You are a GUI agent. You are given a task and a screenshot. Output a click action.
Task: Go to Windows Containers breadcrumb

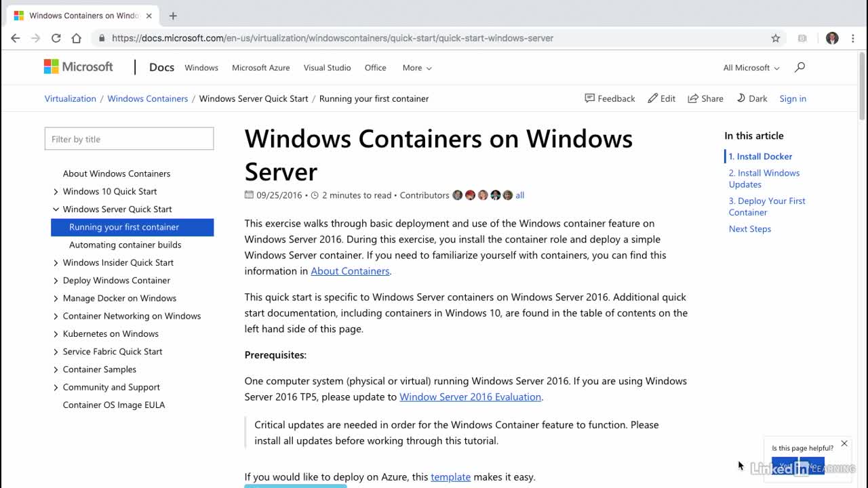click(148, 98)
